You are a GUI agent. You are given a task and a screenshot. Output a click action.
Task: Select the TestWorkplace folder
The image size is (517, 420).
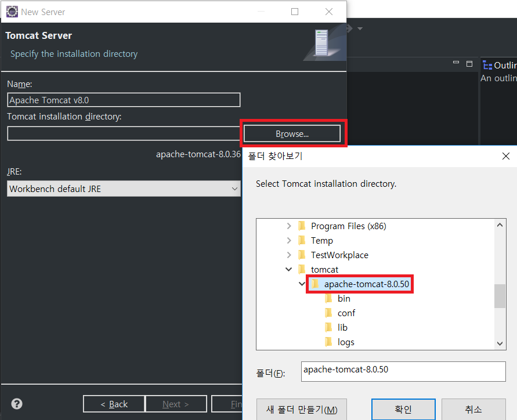coord(339,255)
